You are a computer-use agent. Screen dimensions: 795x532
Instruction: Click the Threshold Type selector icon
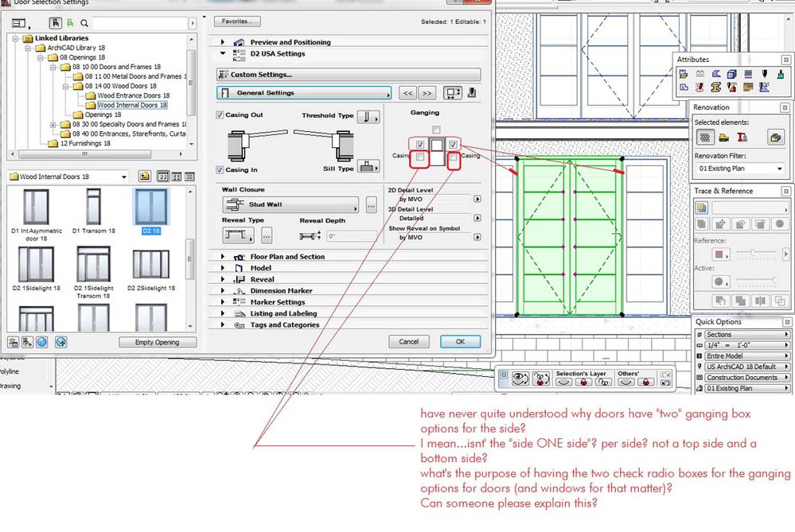(368, 117)
